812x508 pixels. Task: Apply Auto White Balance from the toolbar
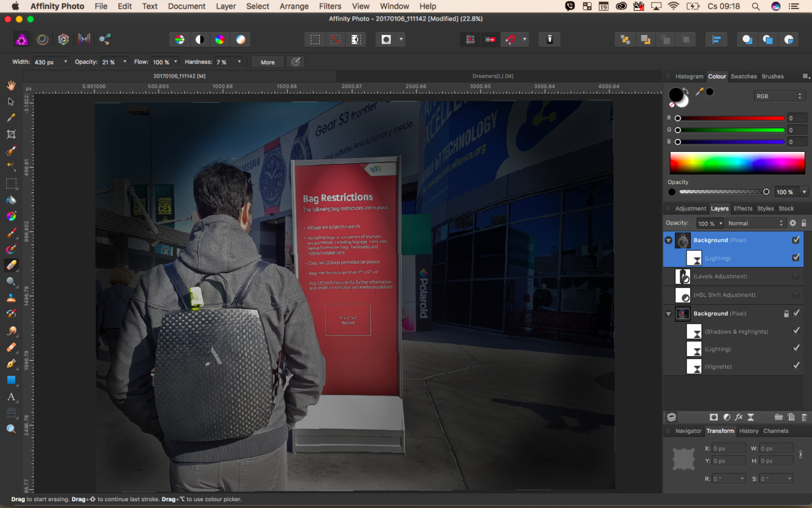pos(240,39)
